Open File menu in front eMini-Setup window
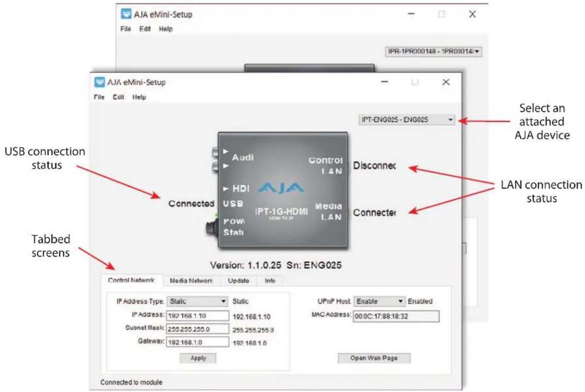 pos(99,97)
